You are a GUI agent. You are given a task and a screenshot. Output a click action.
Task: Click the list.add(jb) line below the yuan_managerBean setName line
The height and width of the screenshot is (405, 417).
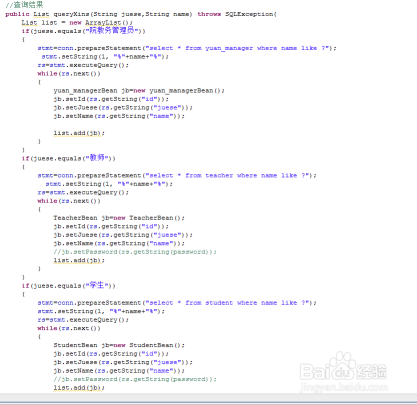coord(79,133)
